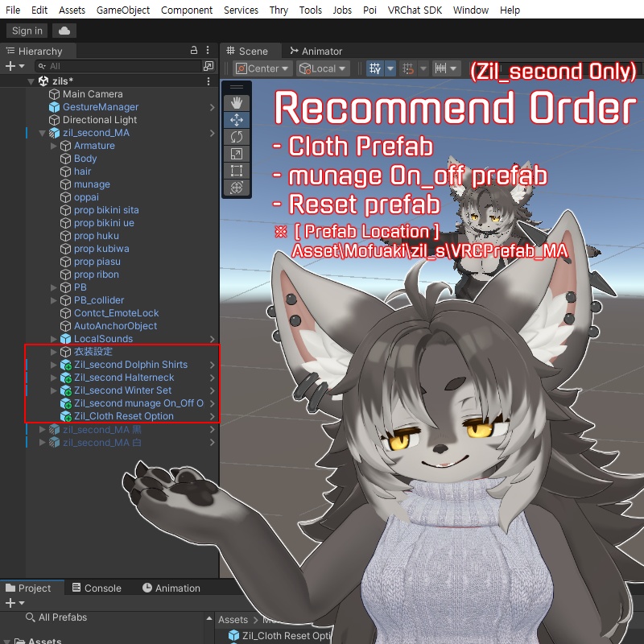644x644 pixels.
Task: Open the snap increment dropdown arrow
Action: click(453, 68)
